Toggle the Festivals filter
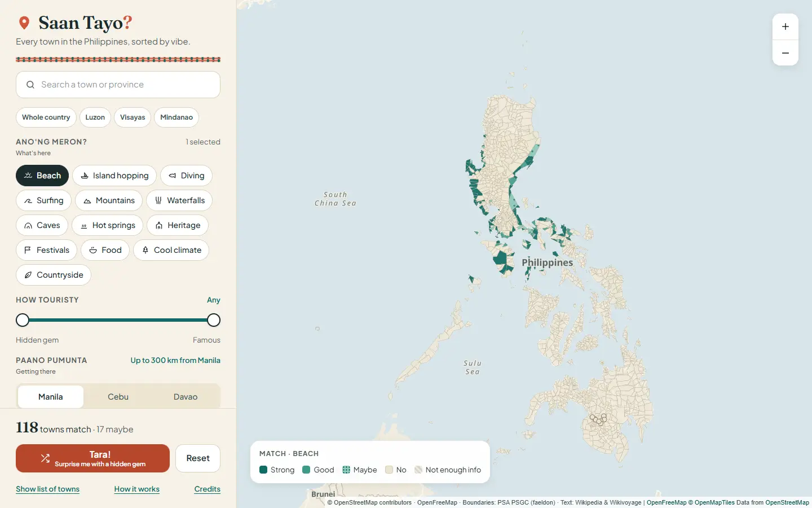812x508 pixels. (x=46, y=250)
